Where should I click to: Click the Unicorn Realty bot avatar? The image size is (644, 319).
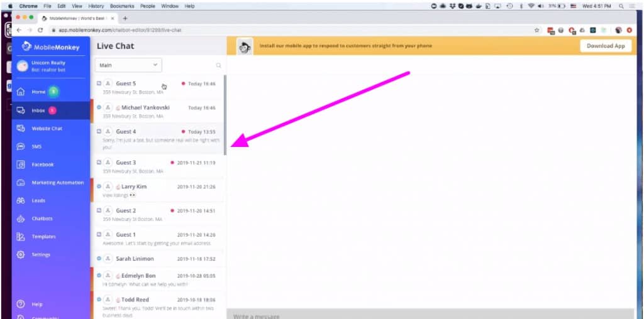coord(23,66)
